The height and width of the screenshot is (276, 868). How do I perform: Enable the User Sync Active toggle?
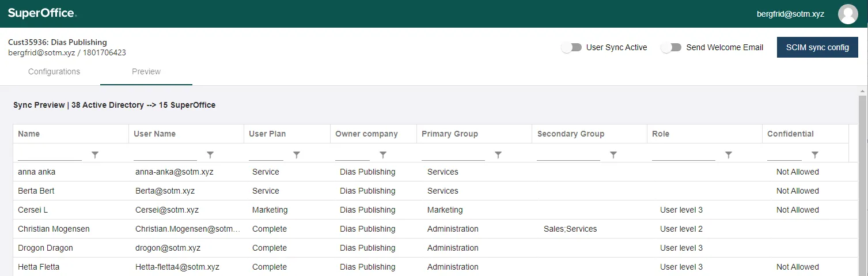(571, 48)
